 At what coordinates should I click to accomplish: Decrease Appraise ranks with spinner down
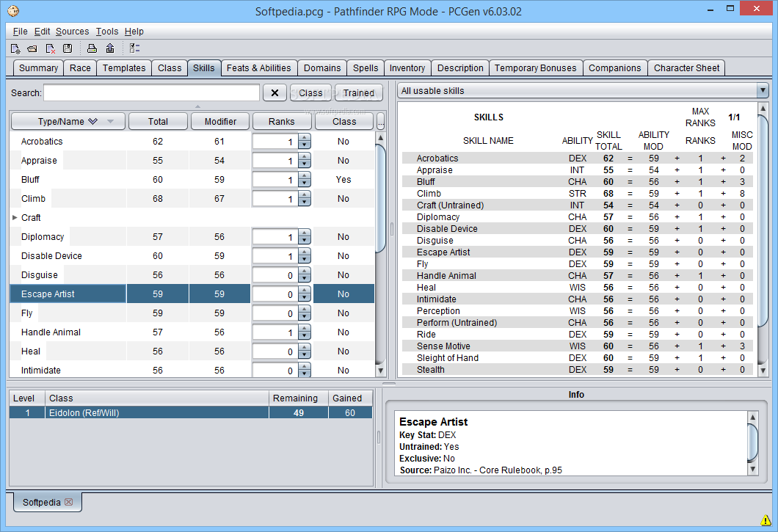click(x=305, y=164)
